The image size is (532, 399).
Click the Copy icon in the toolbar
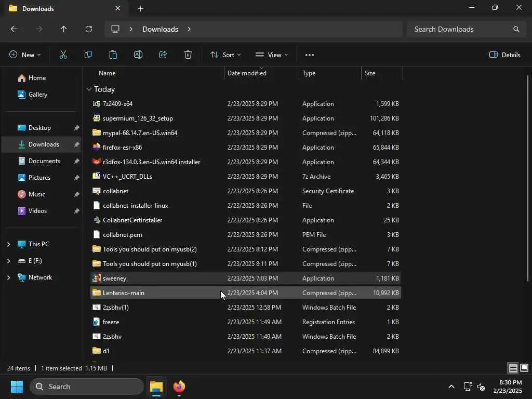[x=88, y=55]
